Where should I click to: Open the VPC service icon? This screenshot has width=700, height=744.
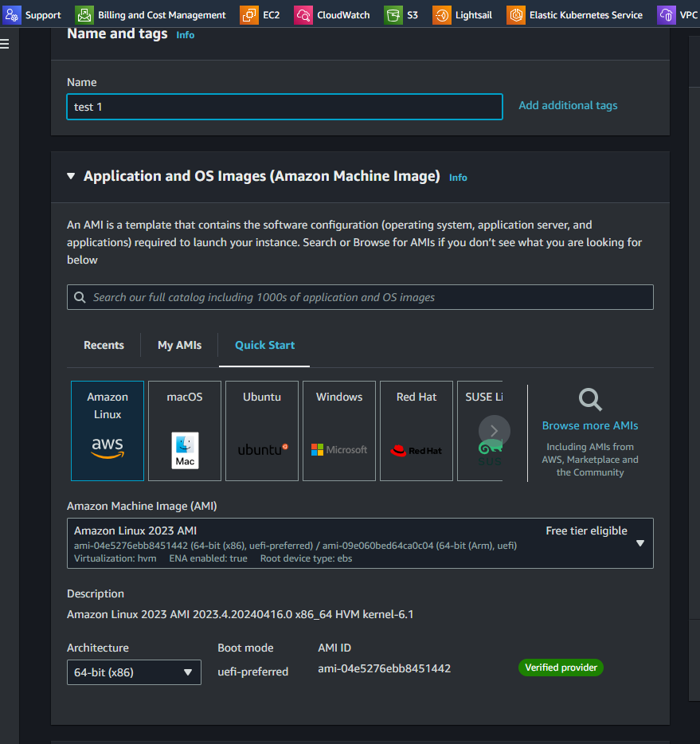coord(667,15)
